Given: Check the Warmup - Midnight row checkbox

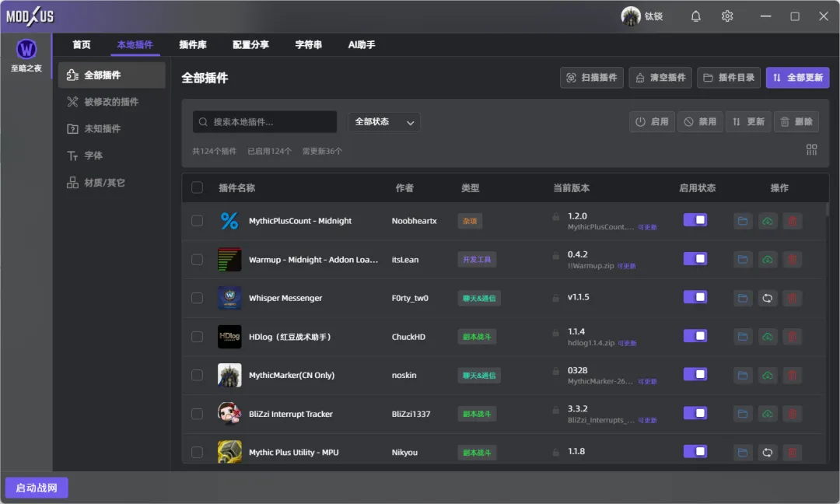Looking at the screenshot, I should click(197, 259).
